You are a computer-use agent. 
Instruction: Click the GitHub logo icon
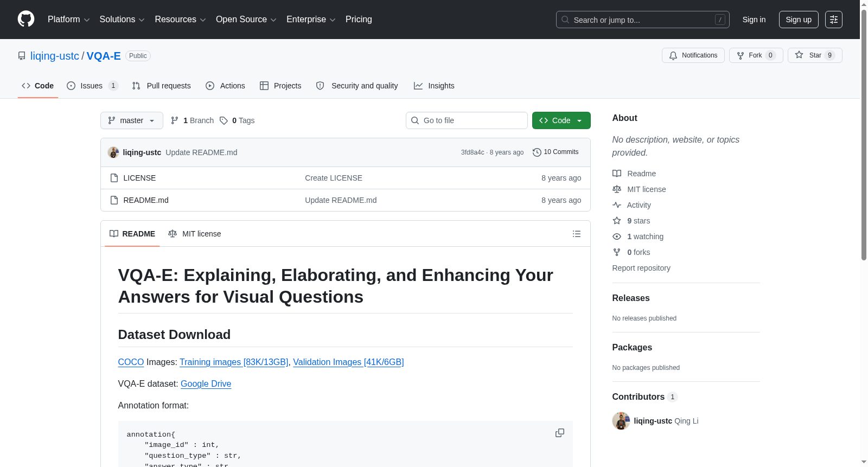click(x=26, y=19)
